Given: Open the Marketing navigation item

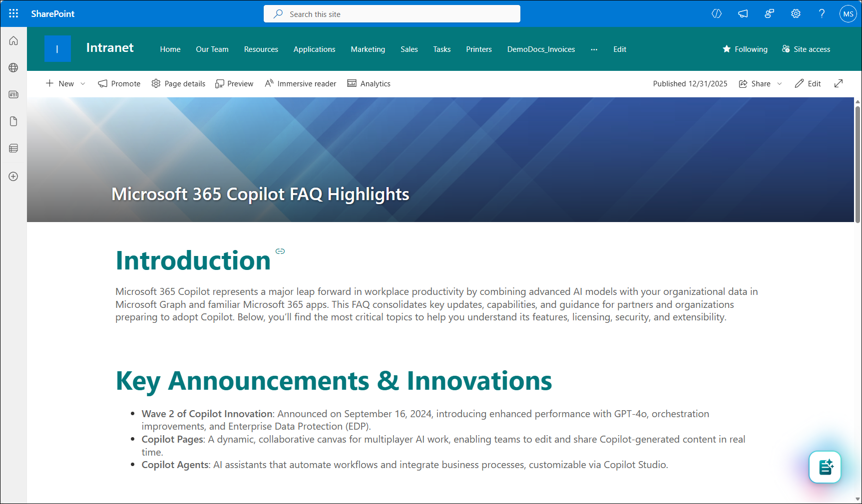Looking at the screenshot, I should point(368,49).
